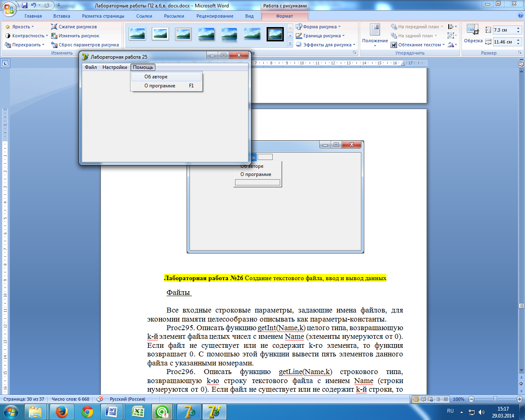Viewport: 525px width, 420px height.
Task: Open Граница рисунка picture border menu
Action: 320,36
